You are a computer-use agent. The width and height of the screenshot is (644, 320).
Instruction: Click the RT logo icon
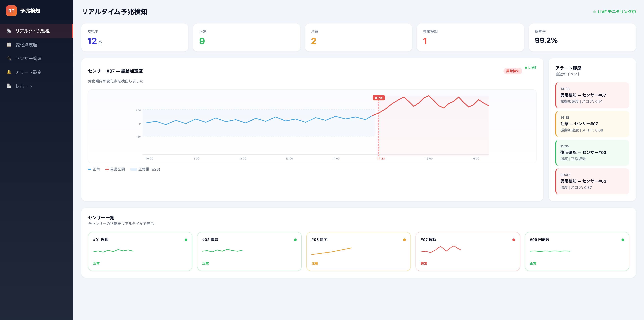pos(11,11)
